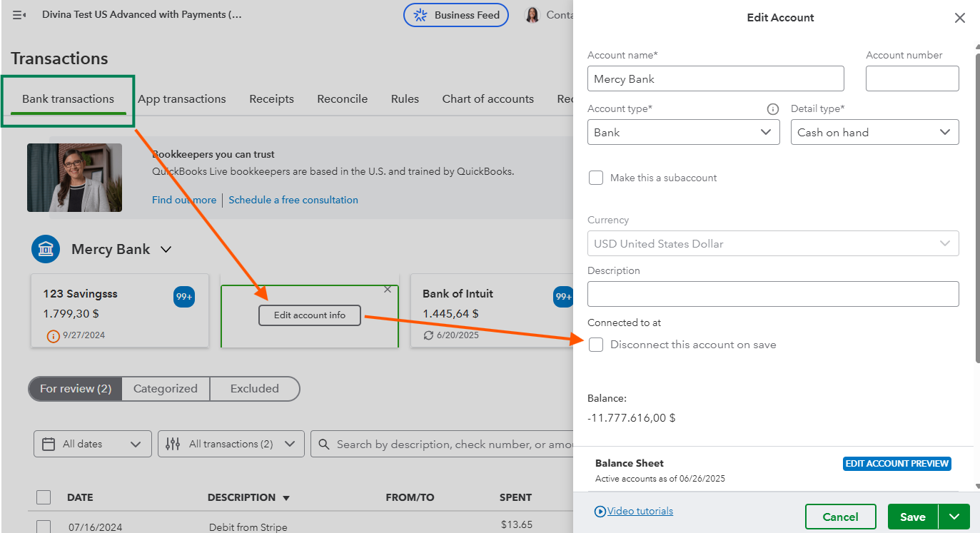The height and width of the screenshot is (533, 980).
Task: Switch to the App transactions tab
Action: pyautogui.click(x=182, y=99)
